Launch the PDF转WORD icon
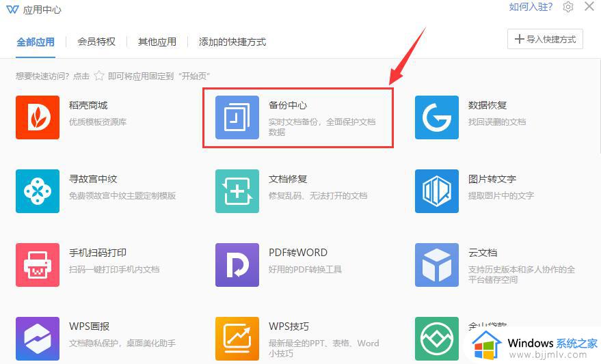Viewport: 601px width, 364px height. tap(237, 265)
